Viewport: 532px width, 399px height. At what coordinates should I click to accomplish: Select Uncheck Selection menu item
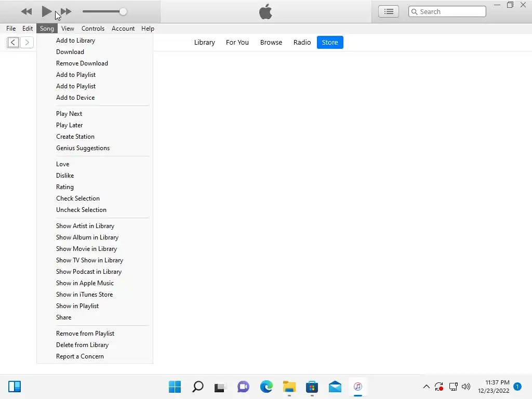click(95, 210)
